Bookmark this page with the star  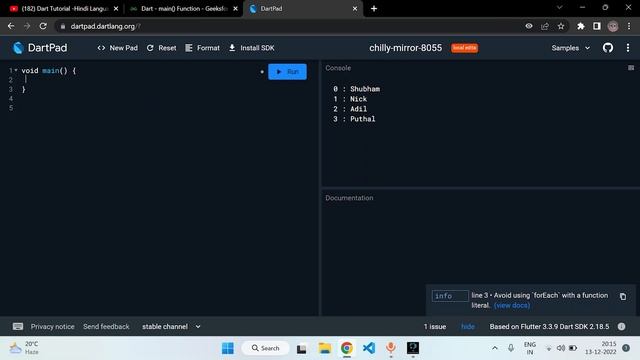click(x=561, y=26)
